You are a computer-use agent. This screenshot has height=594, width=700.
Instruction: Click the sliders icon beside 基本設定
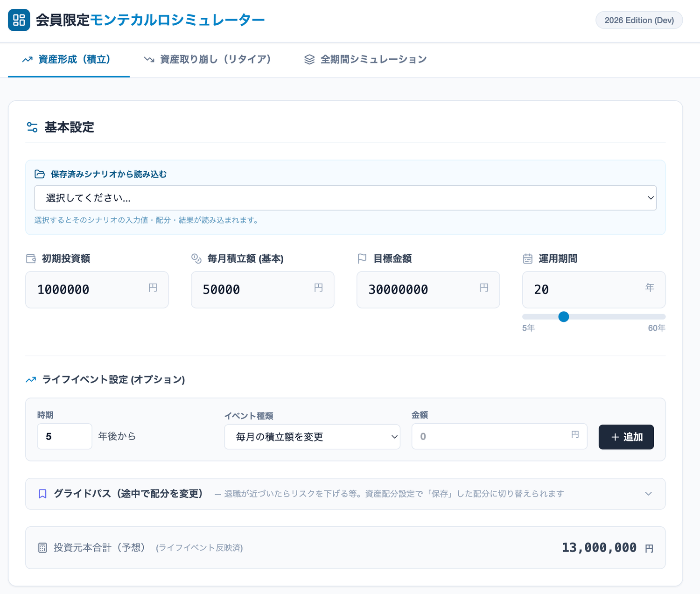[32, 127]
